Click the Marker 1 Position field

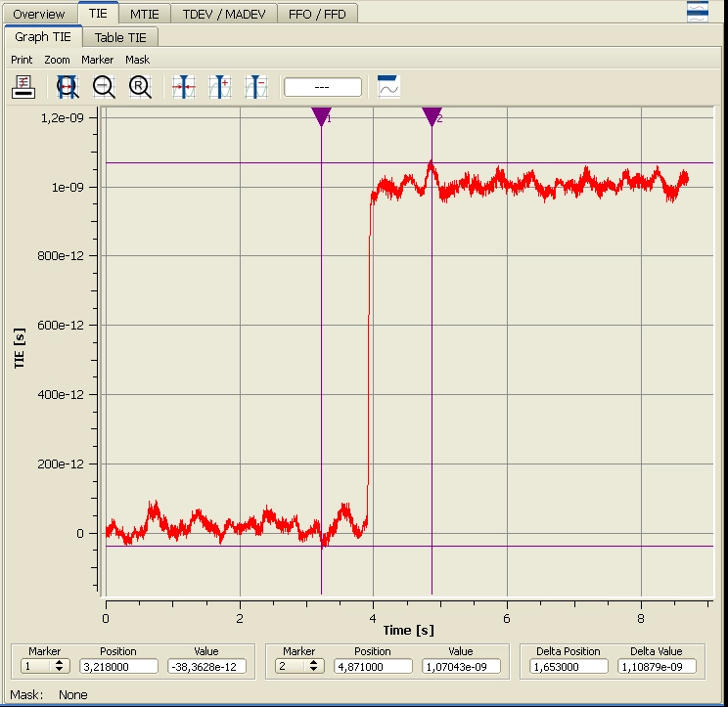pyautogui.click(x=118, y=666)
